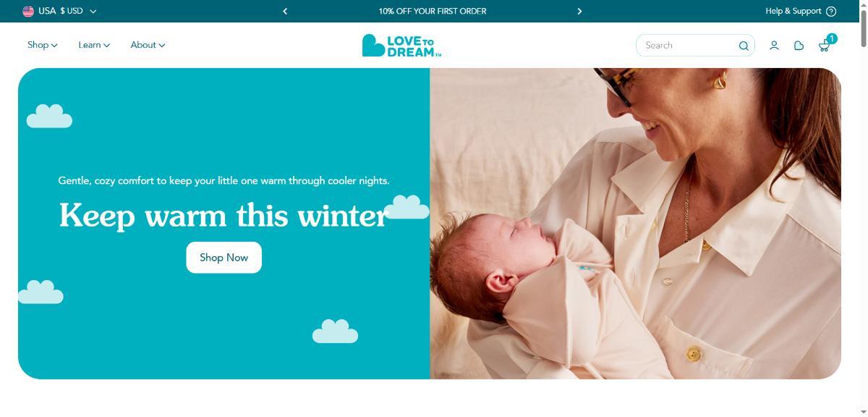
Task: View the shopping cart stroller icon
Action: point(823,46)
